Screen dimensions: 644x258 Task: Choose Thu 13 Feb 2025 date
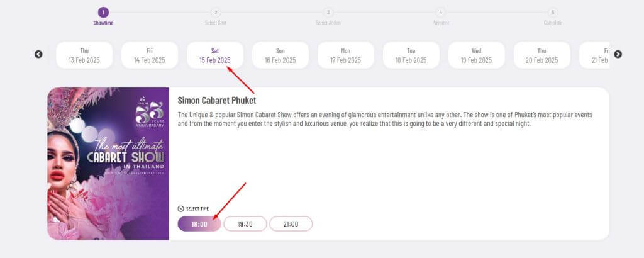(x=84, y=55)
